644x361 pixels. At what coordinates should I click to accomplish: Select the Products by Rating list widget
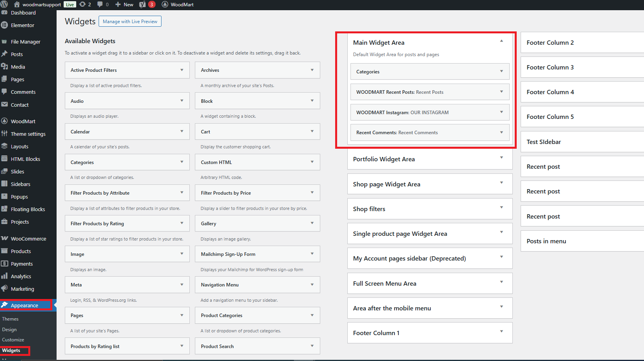coord(127,346)
